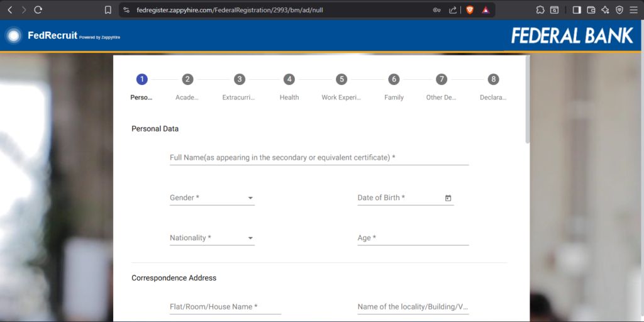
Task: Expand the Nationality dropdown
Action: (x=212, y=238)
